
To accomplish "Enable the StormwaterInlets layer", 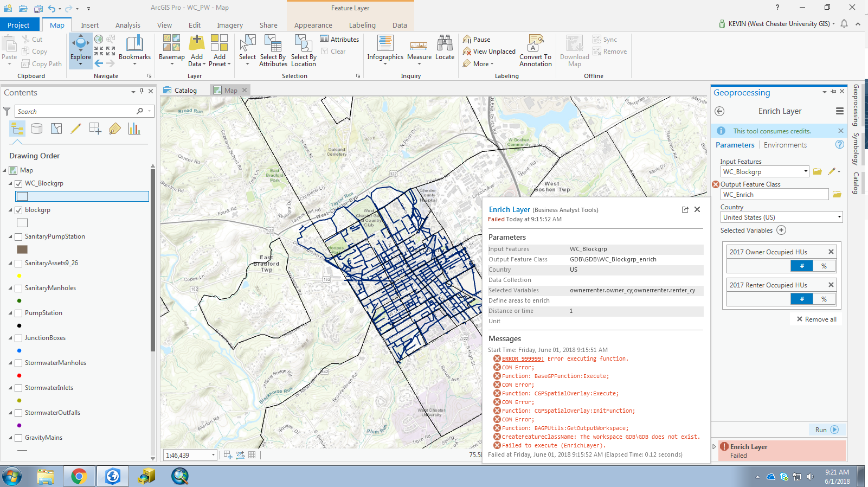I will pos(19,388).
